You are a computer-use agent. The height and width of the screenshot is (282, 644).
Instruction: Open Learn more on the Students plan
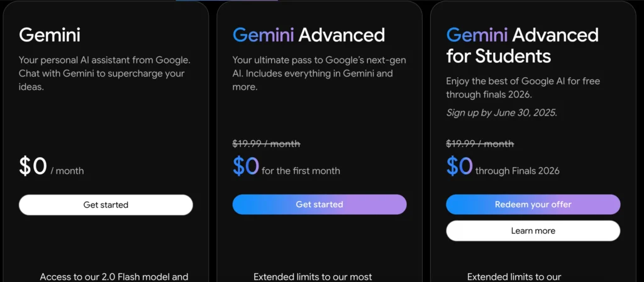pyautogui.click(x=533, y=230)
